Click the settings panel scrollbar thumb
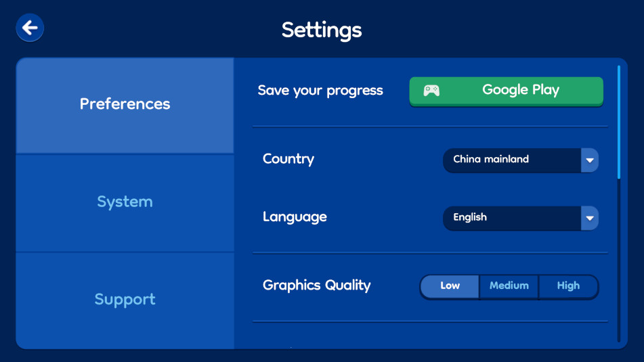 pos(619,122)
